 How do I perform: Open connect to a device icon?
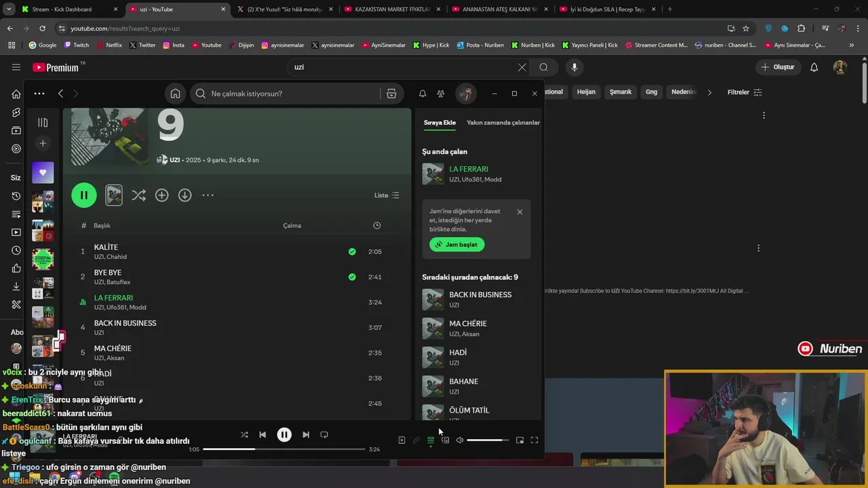coord(445,441)
